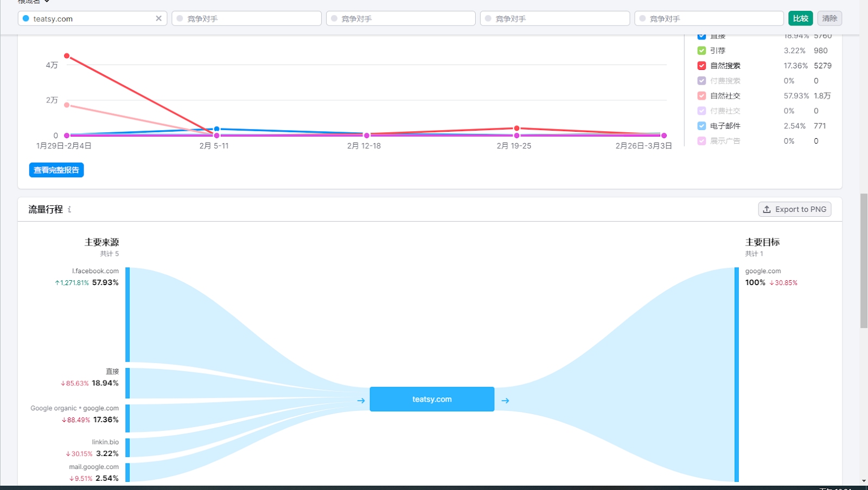Open the 竞争对手 field next to teatsy.com
The image size is (868, 490).
247,18
